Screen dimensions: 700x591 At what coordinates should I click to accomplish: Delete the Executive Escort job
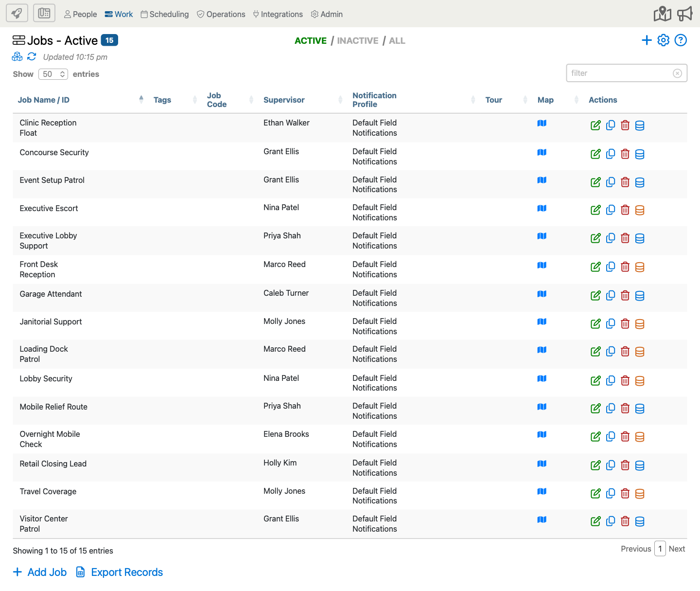tap(625, 210)
